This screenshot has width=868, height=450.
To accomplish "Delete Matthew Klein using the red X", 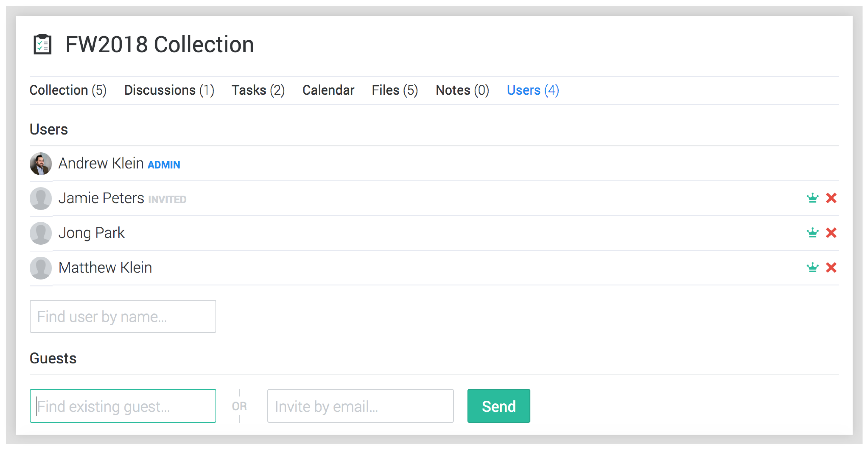I will click(x=831, y=268).
